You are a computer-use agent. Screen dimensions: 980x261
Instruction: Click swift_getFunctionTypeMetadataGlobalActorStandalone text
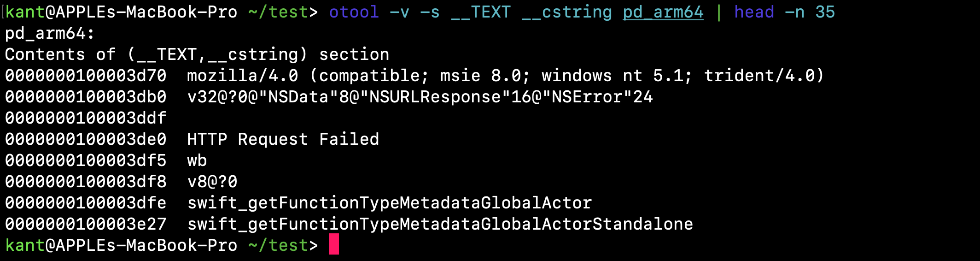pos(440,224)
